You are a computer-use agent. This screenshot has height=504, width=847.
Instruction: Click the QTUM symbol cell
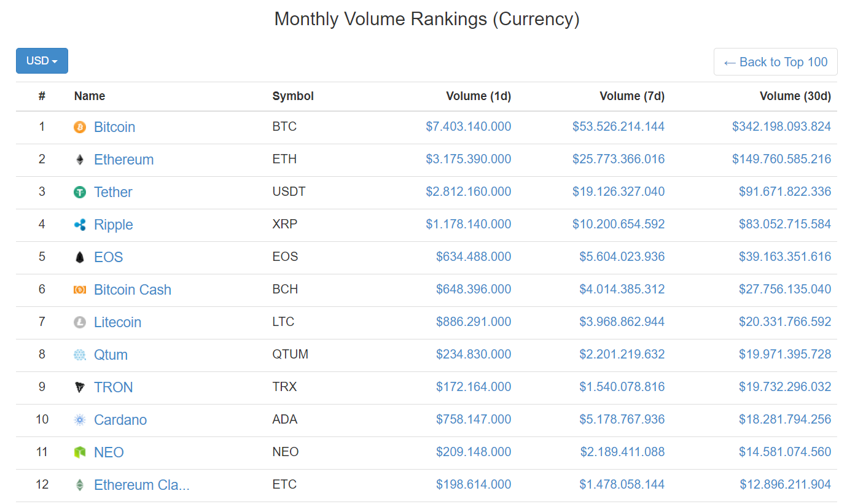coord(290,354)
